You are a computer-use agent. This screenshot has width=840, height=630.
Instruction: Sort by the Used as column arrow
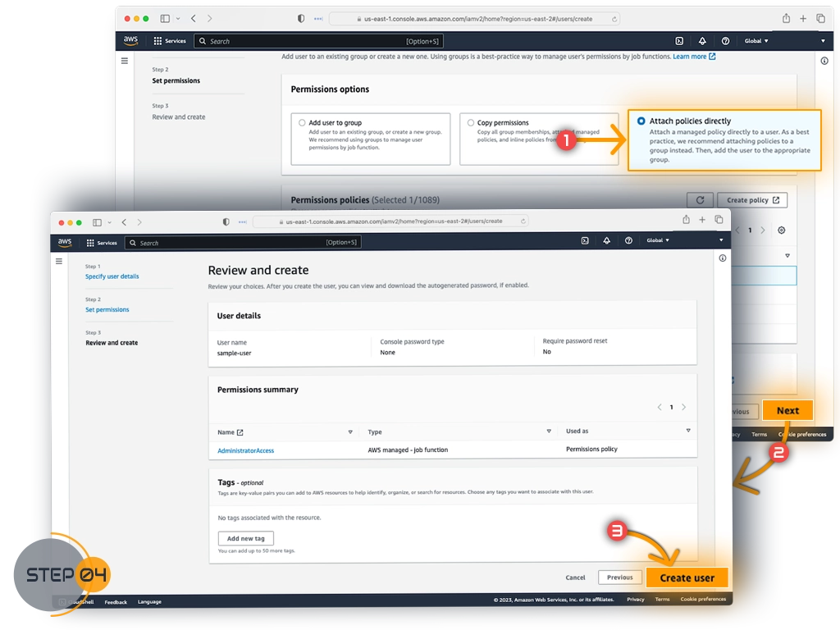pos(688,431)
